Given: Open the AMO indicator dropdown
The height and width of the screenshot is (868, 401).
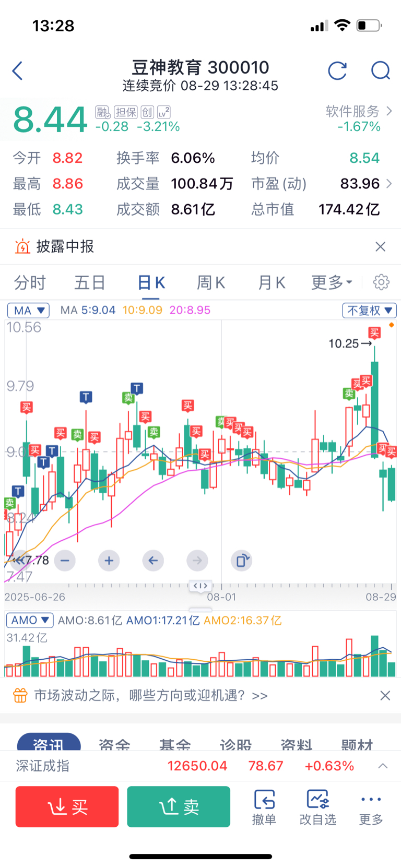Looking at the screenshot, I should pos(30,620).
